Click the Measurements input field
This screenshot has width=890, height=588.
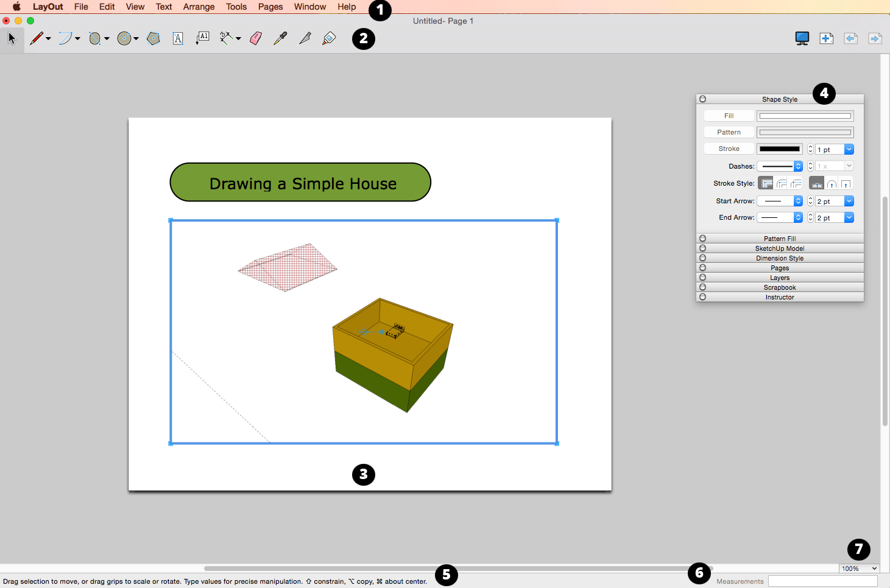pos(822,581)
